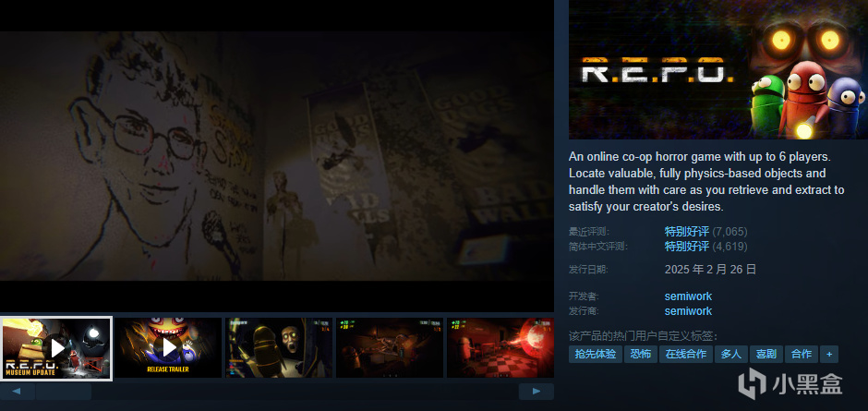Click the release date 2025 年 2 月 26 日
This screenshot has height=411, width=868.
click(710, 270)
